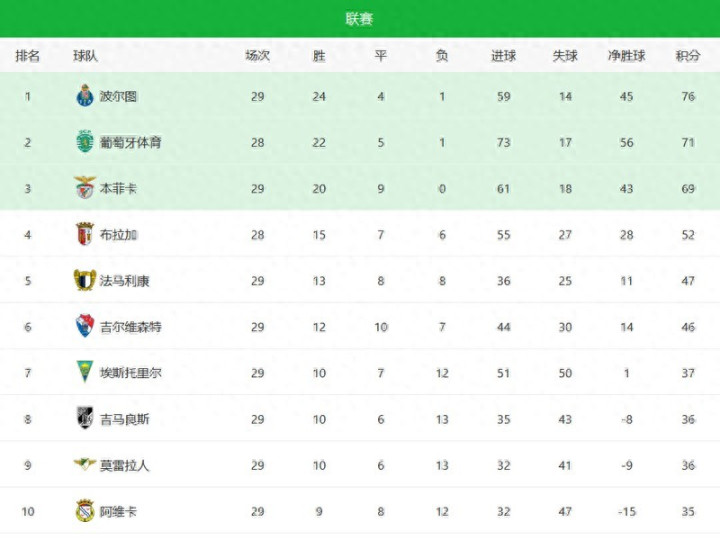Viewport: 720px width, 540px height.
Task: Click the 吉尔维森特 (Gil Vicente) club crest
Action: click(x=84, y=326)
